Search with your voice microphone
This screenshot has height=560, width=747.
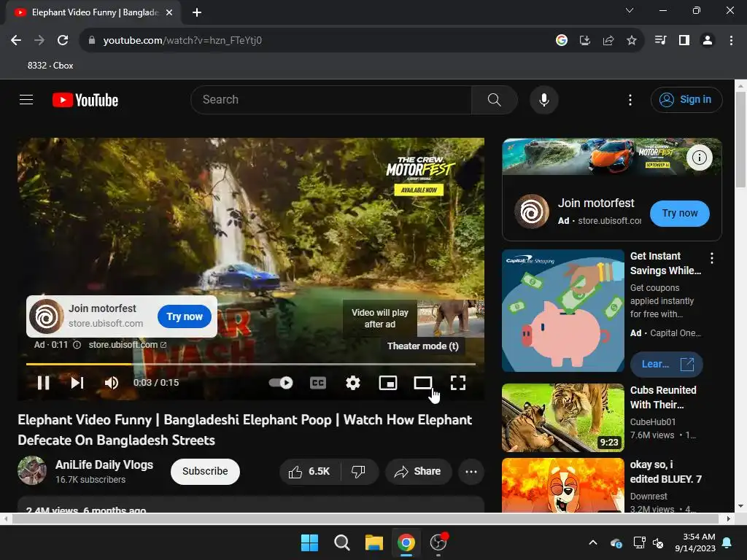[x=544, y=99]
